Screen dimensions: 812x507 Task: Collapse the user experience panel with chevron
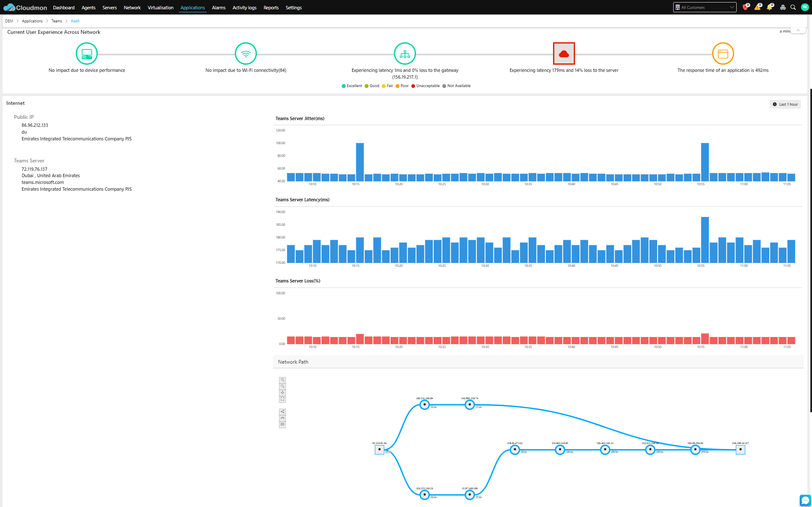(x=798, y=30)
